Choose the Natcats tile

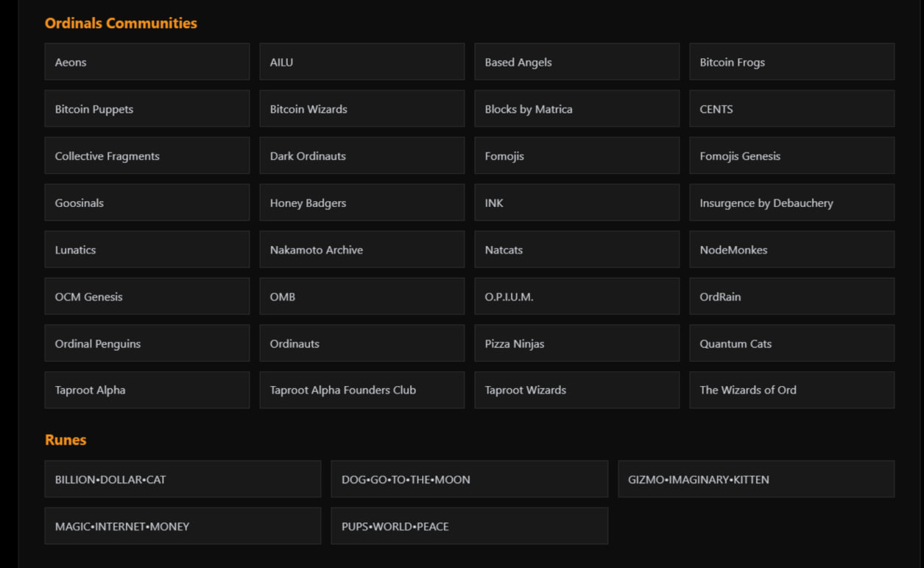tap(577, 250)
